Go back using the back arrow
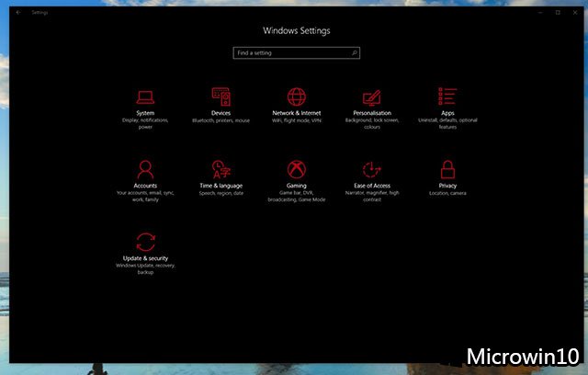Image resolution: width=588 pixels, height=375 pixels. point(18,12)
